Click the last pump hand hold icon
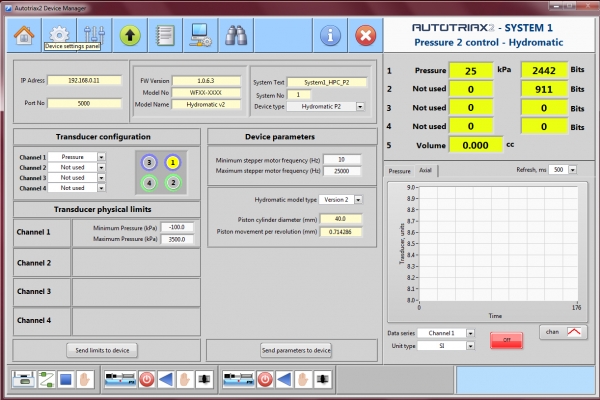Image resolution: width=600 pixels, height=400 pixels. (303, 379)
